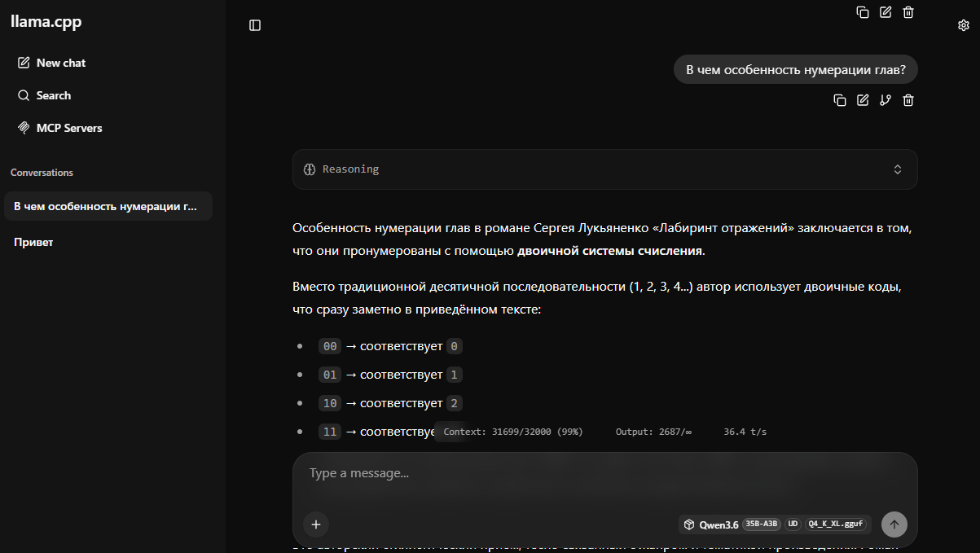This screenshot has width=980, height=553.
Task: Click the code chip '1' after соответствует
Action: [x=455, y=375]
